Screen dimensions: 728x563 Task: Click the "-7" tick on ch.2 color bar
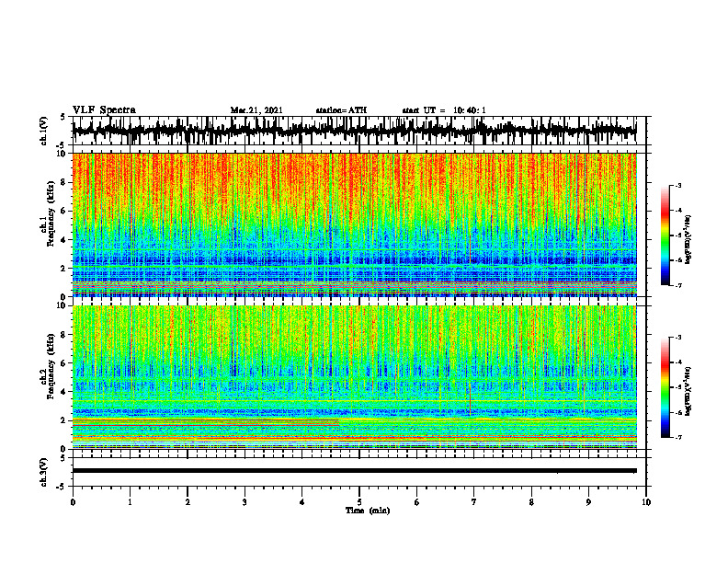(x=677, y=437)
